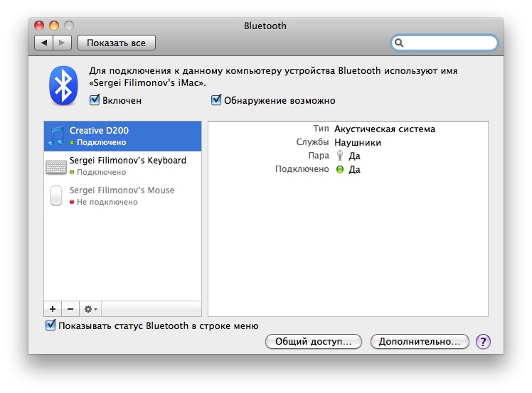Click the magnifier icon in search field
Screen dimensions: 532x393
pyautogui.click(x=399, y=43)
